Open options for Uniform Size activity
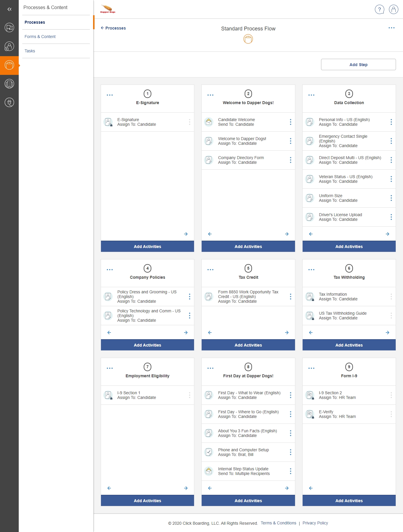This screenshot has height=532, width=403. tap(391, 198)
